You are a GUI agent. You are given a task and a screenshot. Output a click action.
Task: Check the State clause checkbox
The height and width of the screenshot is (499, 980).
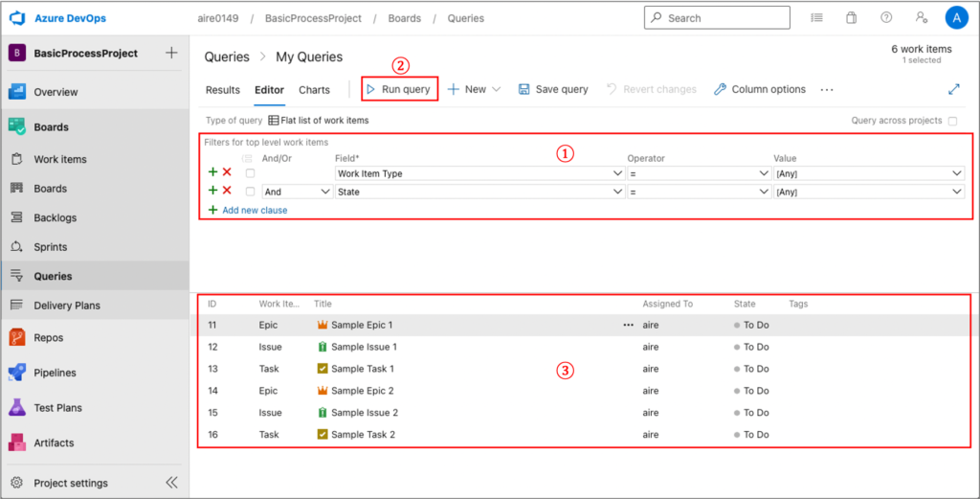tap(250, 192)
